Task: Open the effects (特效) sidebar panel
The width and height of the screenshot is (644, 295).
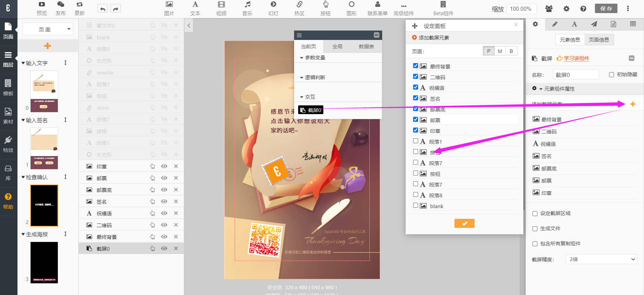Action: [8, 144]
